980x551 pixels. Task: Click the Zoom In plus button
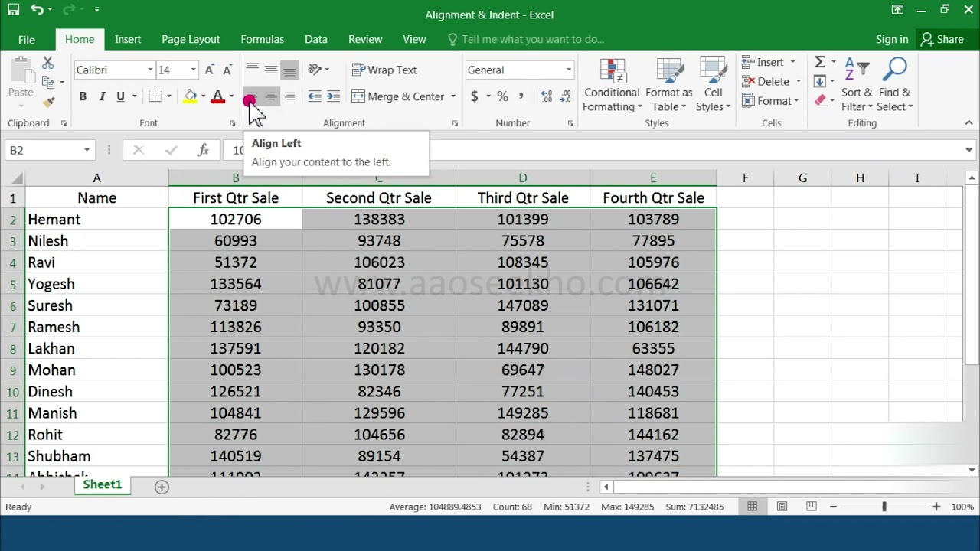click(936, 507)
